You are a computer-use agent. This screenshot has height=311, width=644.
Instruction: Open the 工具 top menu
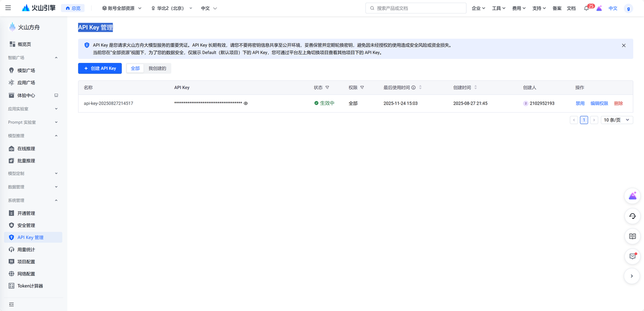click(499, 8)
